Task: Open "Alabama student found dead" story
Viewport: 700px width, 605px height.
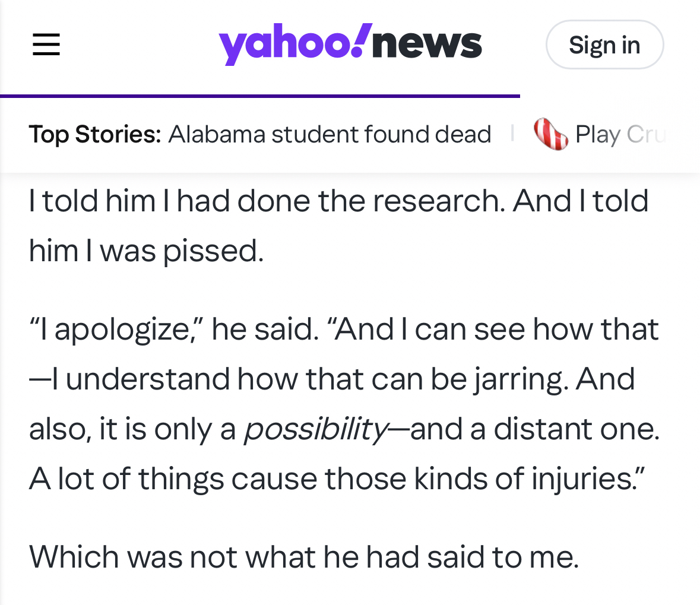Action: point(330,134)
